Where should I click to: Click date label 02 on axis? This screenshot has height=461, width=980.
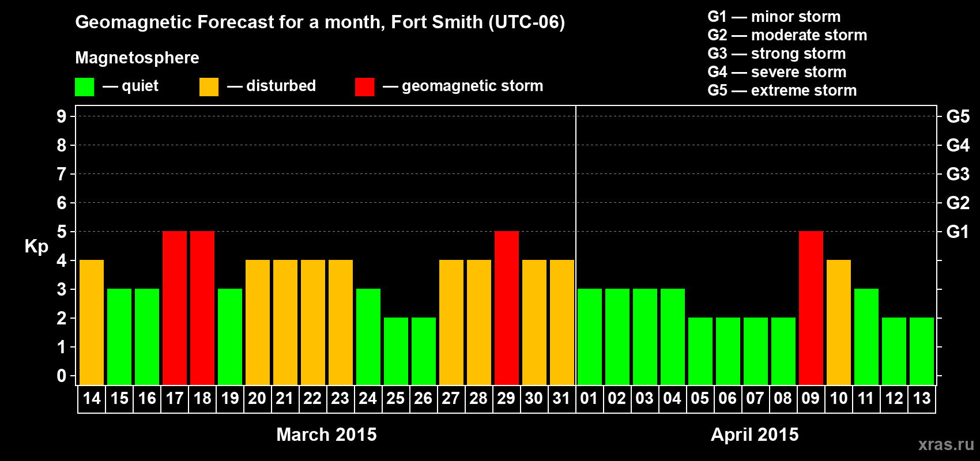[x=617, y=399]
